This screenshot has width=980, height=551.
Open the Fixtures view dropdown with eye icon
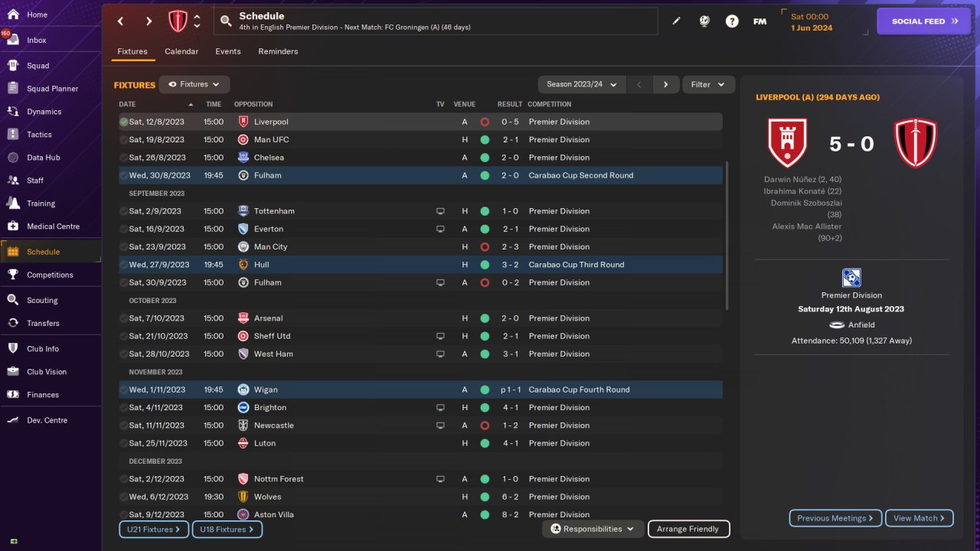[194, 84]
